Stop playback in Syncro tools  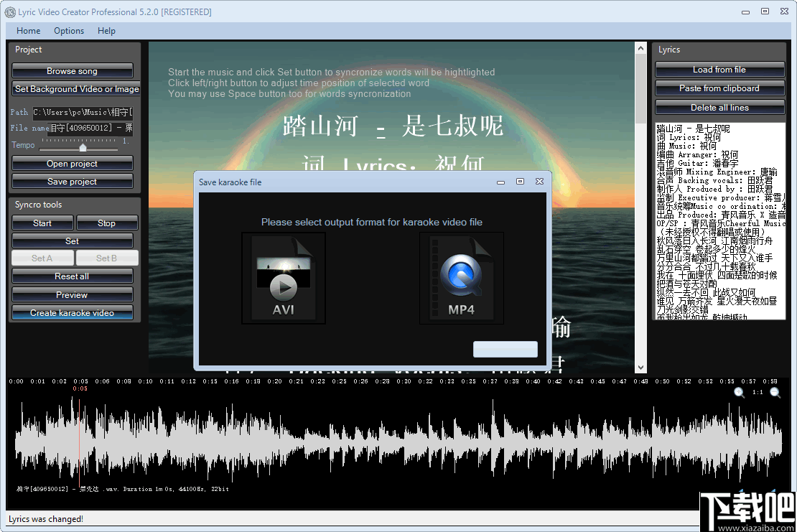[x=107, y=223]
